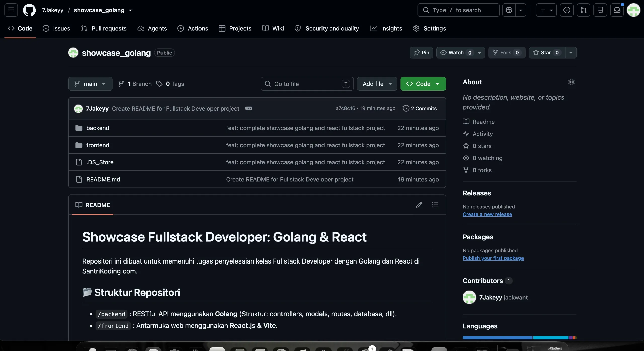Open the repositories icon in top bar
The image size is (644, 351).
pyautogui.click(x=600, y=10)
